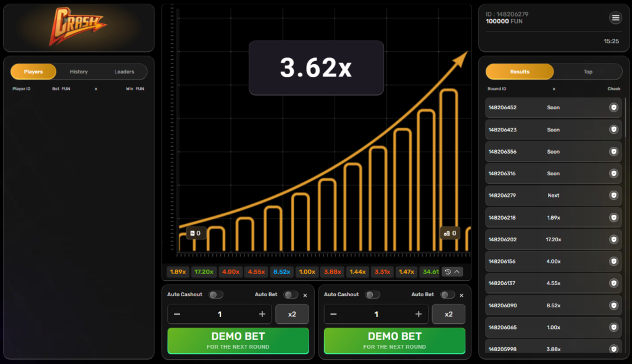Select the Results tab
632x364 pixels.
pos(520,72)
